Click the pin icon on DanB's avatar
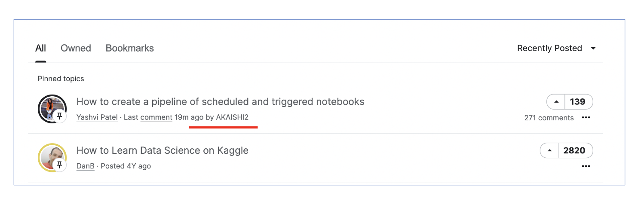 click(x=60, y=165)
